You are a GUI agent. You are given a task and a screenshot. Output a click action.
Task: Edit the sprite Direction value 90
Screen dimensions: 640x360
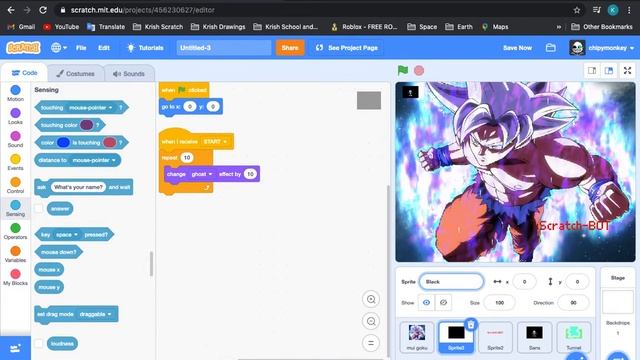(x=573, y=303)
